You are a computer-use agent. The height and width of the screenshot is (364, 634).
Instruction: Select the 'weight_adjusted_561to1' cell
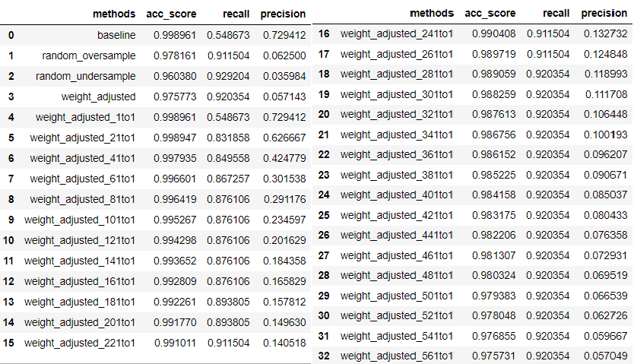tap(397, 356)
